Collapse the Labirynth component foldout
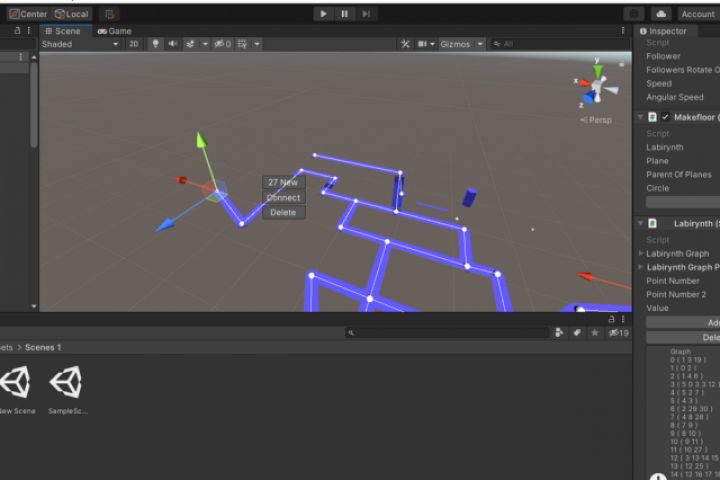The image size is (720, 480). (641, 223)
